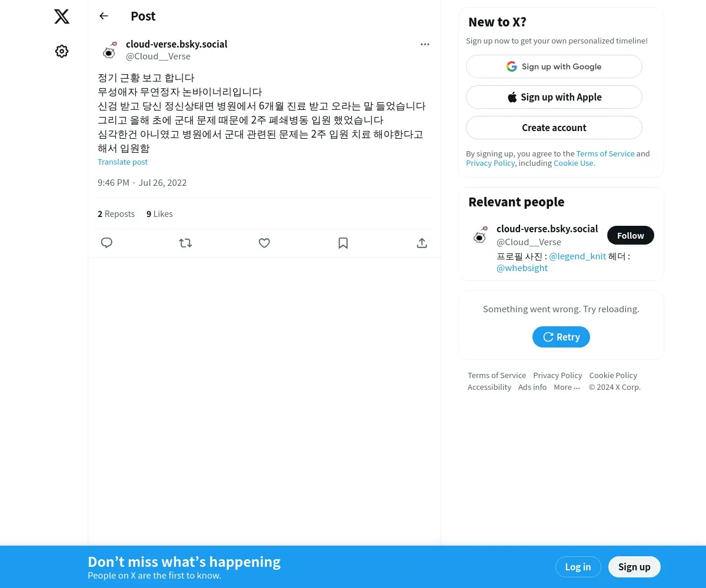Click Log in on bottom banner
706x588 pixels.
tap(578, 567)
